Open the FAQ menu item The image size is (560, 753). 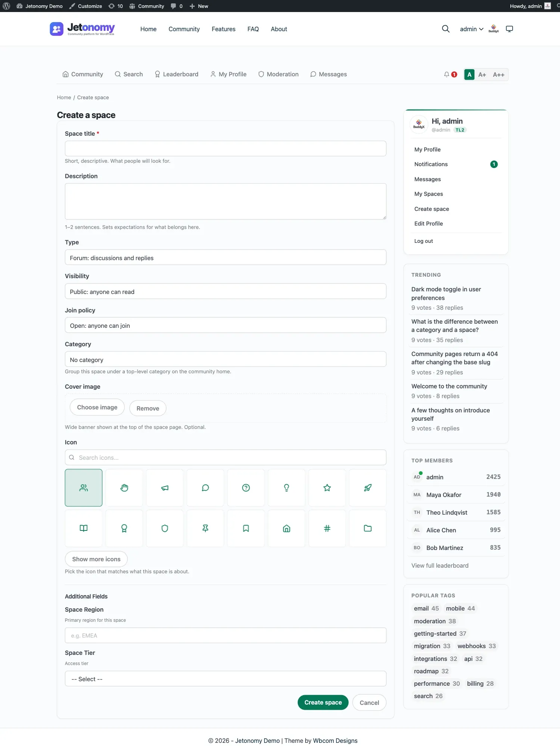[x=253, y=29]
